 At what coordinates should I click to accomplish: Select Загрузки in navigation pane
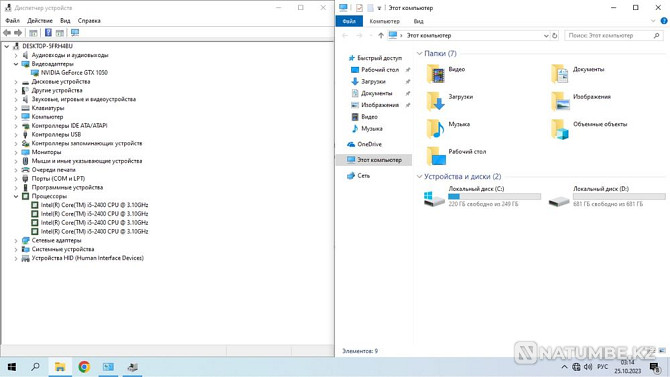pos(373,82)
